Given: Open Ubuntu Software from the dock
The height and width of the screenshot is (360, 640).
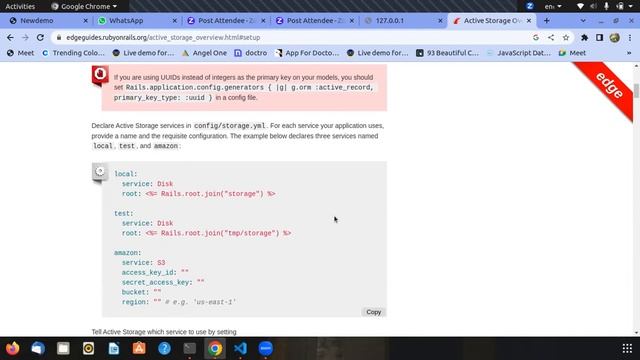Looking at the screenshot, I should 139,348.
